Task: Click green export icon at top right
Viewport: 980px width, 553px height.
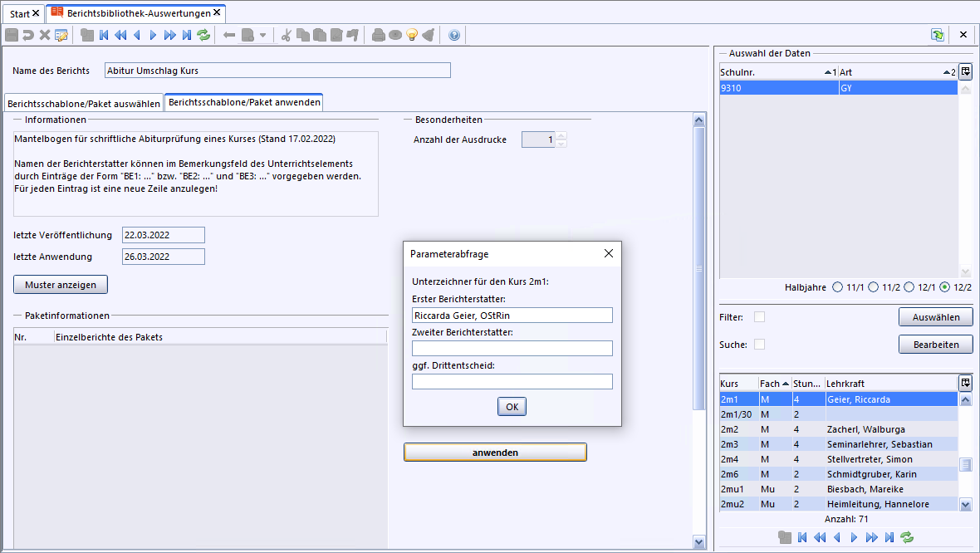Action: (937, 35)
